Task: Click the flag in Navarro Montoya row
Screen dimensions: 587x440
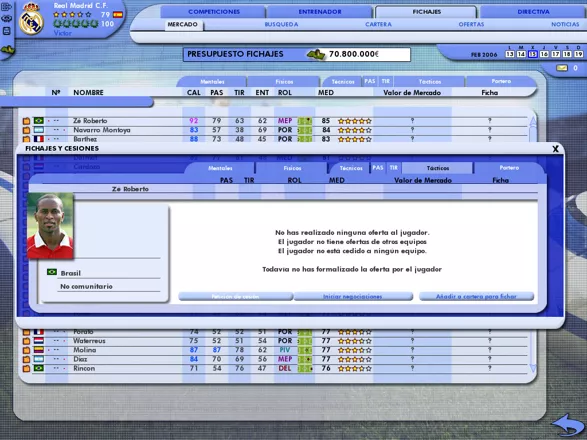Action: click(39, 130)
